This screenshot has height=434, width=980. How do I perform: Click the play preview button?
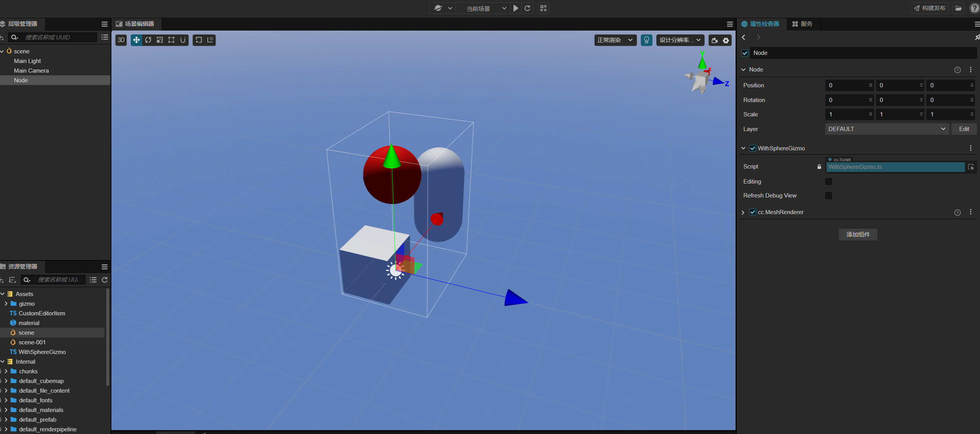pos(516,8)
